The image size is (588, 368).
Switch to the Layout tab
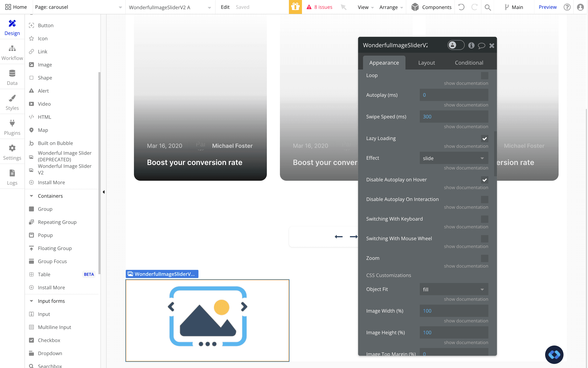click(427, 63)
